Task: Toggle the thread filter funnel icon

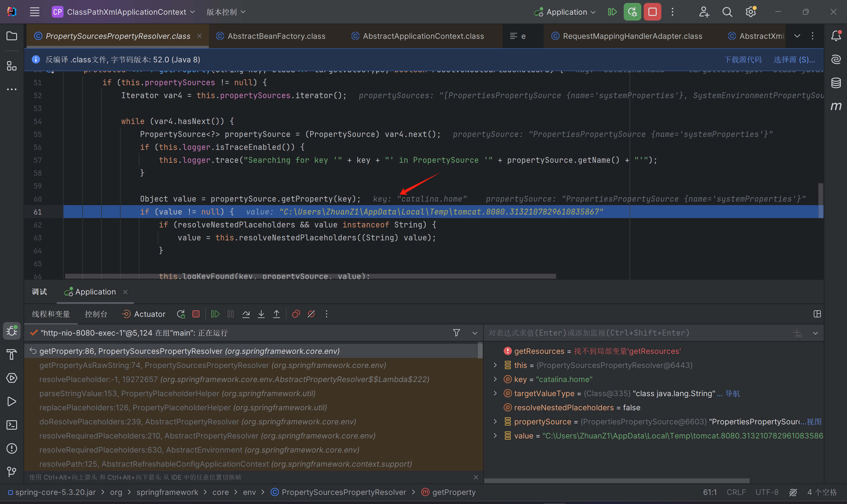Action: [457, 333]
